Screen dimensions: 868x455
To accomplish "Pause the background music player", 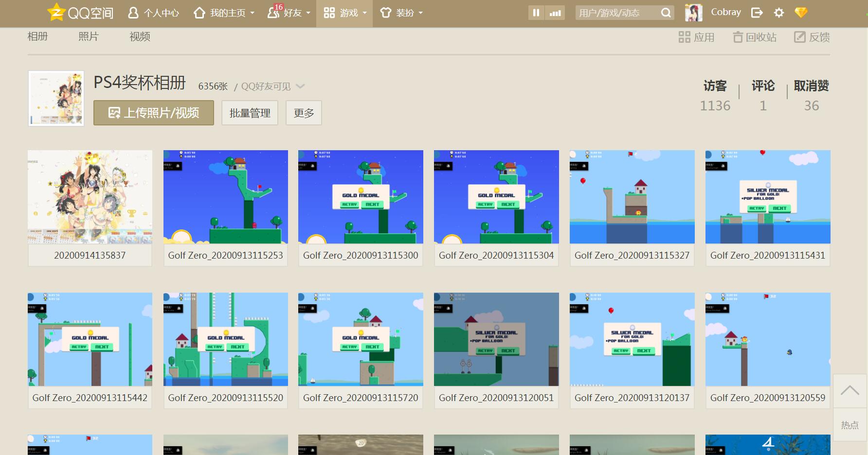I will click(x=536, y=13).
